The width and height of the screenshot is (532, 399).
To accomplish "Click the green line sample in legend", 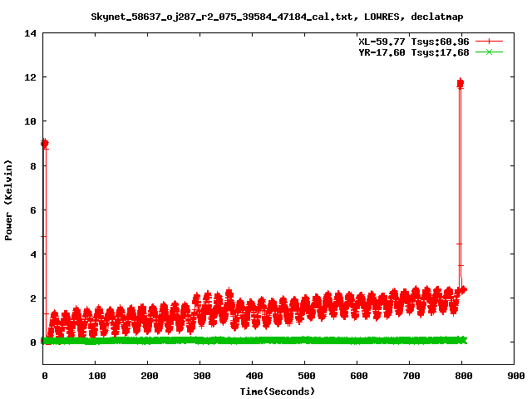I will tap(489, 52).
